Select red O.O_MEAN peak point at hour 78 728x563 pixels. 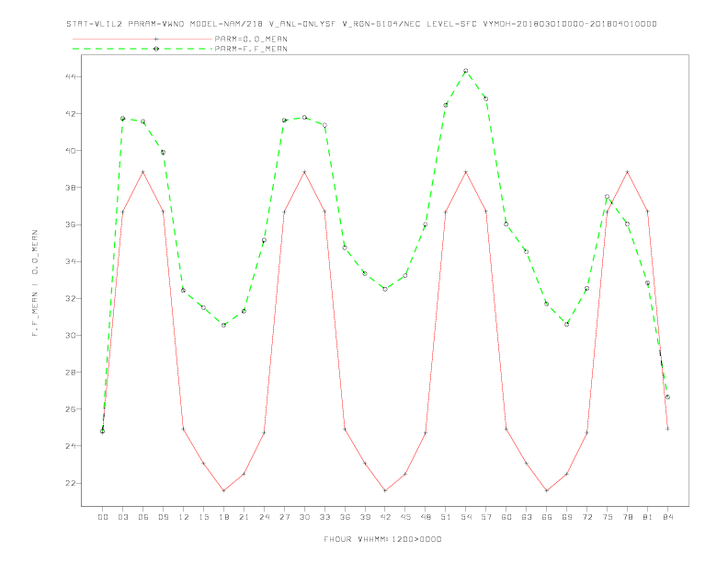(627, 172)
